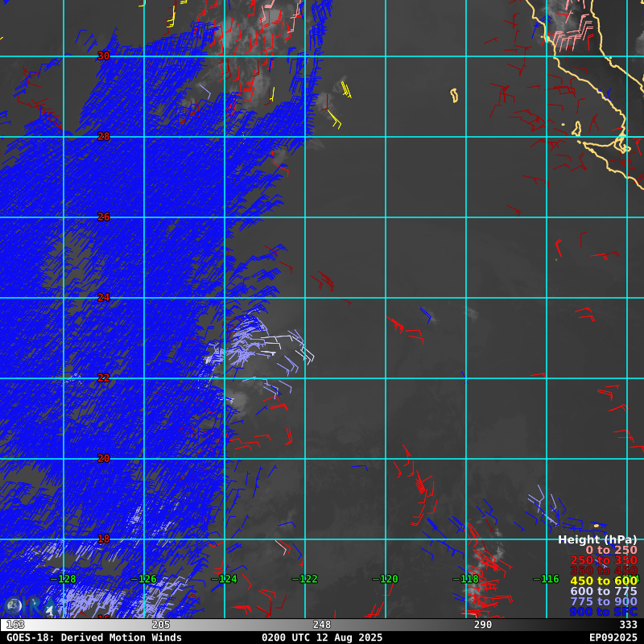Click the -128 longitude label
Viewport: 644px width, 644px height.
(64, 579)
